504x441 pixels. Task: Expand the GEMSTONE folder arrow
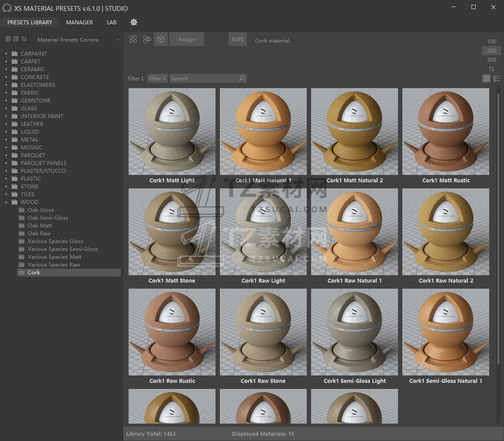[x=6, y=101]
